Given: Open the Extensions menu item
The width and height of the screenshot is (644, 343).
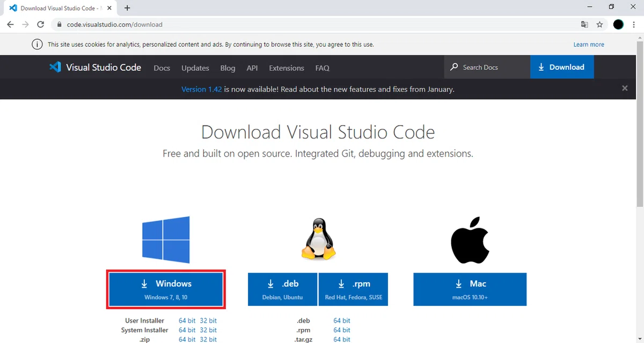Looking at the screenshot, I should point(287,68).
